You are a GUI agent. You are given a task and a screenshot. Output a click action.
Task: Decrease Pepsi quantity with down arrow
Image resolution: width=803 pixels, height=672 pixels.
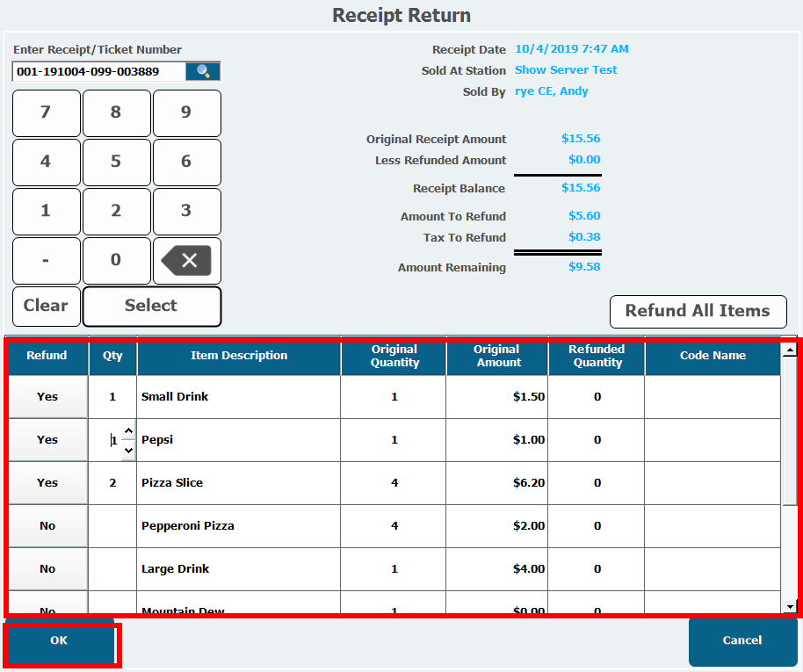[128, 449]
